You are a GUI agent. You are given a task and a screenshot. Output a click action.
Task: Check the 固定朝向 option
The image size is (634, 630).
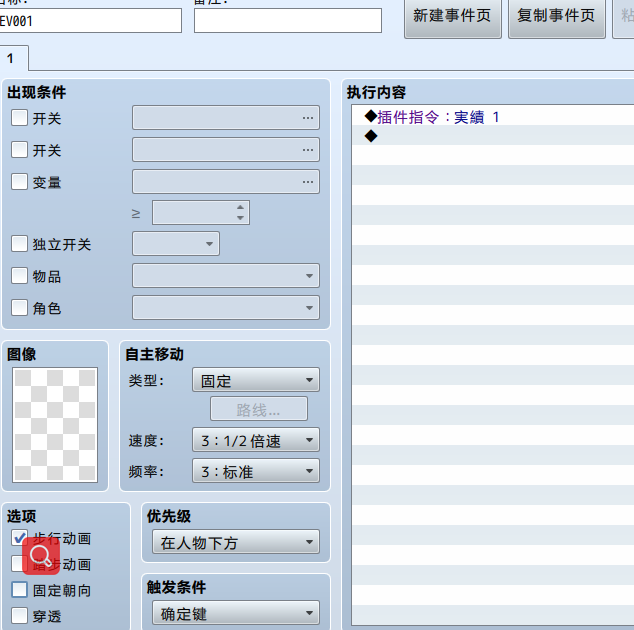pyautogui.click(x=19, y=590)
